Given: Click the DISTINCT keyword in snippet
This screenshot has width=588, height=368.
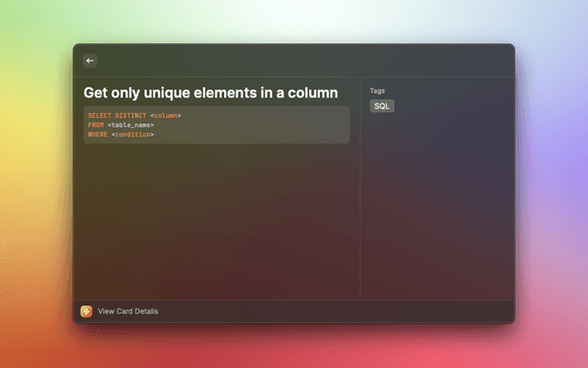Looking at the screenshot, I should [x=130, y=115].
